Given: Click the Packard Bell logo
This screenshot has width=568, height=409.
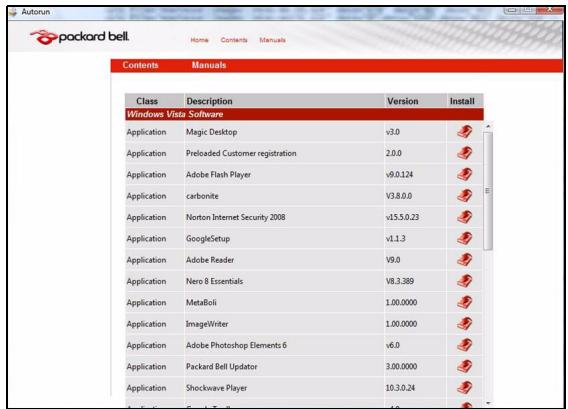Looking at the screenshot, I should pyautogui.click(x=80, y=37).
